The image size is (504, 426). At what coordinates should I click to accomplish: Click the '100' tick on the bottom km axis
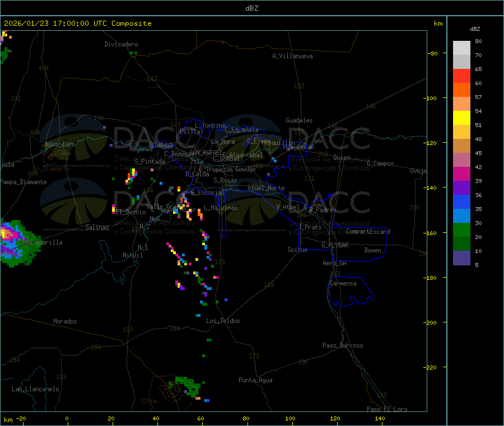tap(290, 418)
